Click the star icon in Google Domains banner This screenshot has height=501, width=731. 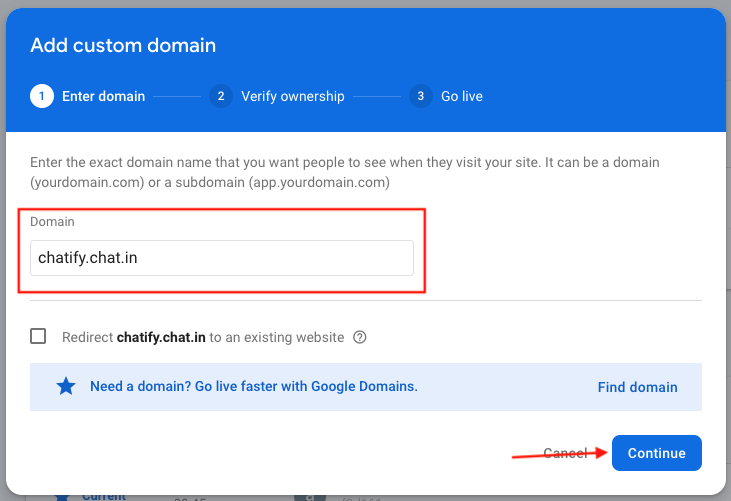coord(66,386)
